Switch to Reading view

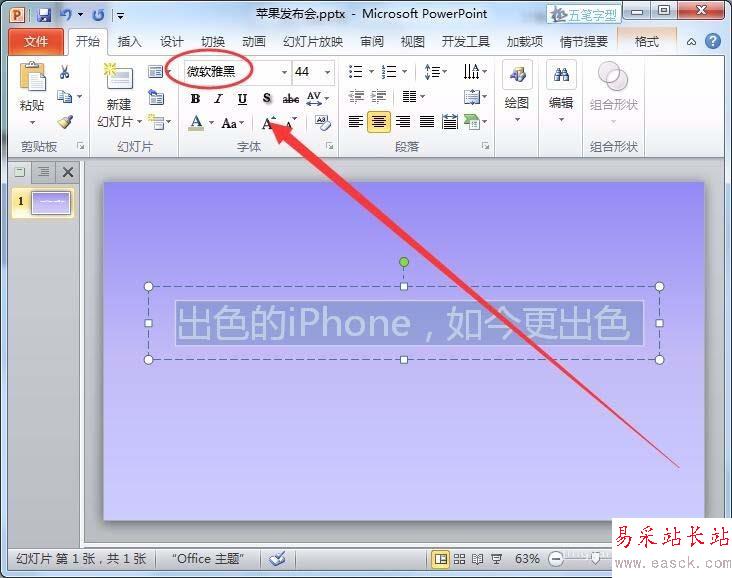coord(478,559)
